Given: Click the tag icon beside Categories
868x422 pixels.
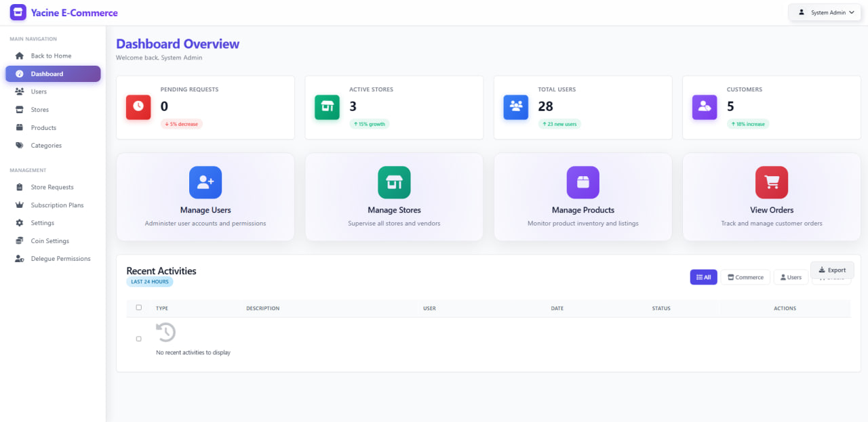Looking at the screenshot, I should point(19,146).
